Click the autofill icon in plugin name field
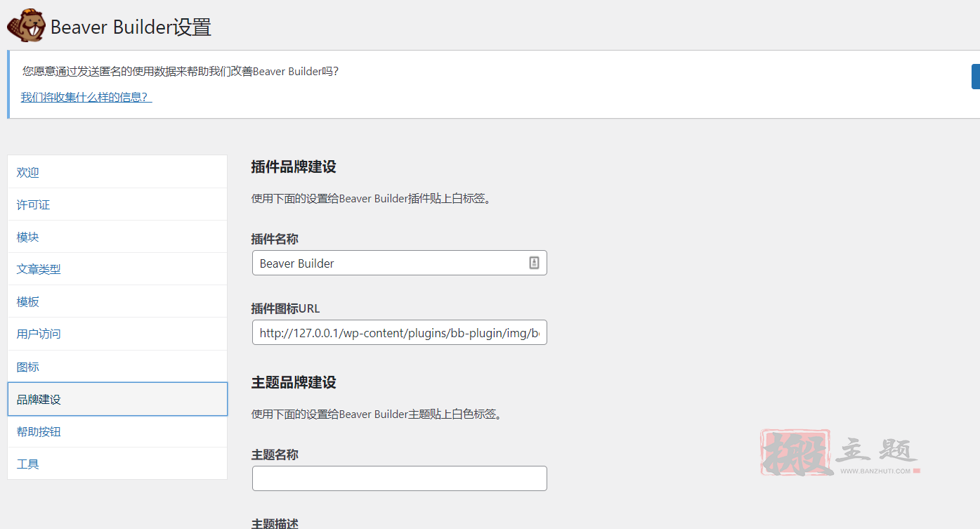The image size is (980, 529). (x=534, y=263)
